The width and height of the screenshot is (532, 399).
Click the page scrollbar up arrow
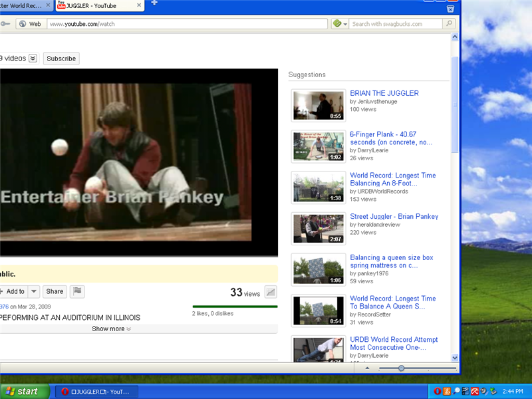[x=455, y=37]
